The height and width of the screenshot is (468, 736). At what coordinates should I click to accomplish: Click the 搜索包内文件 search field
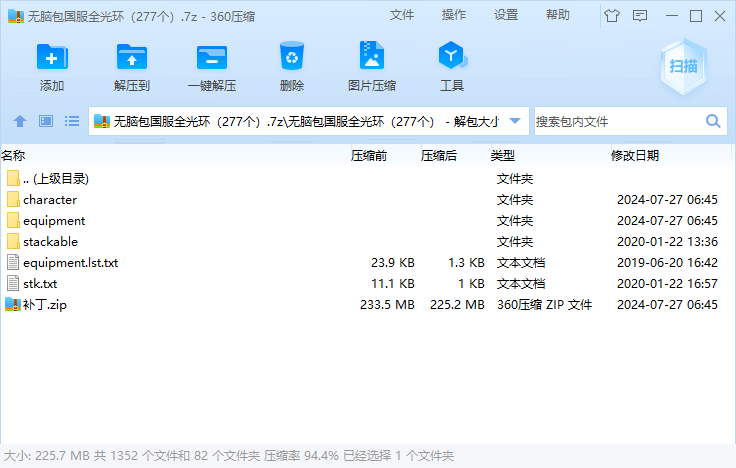click(618, 121)
